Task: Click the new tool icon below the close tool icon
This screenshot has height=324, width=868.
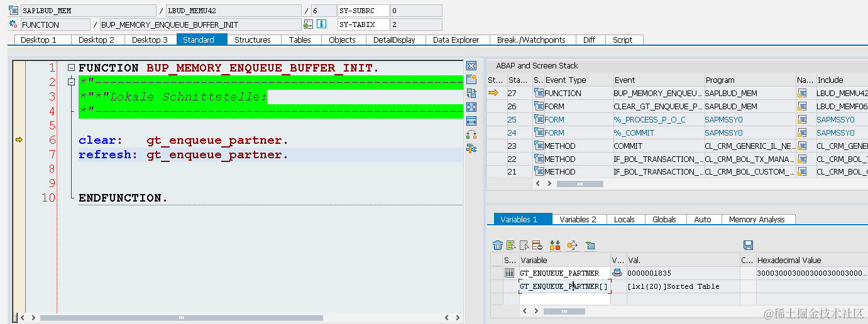Action: 471,80
